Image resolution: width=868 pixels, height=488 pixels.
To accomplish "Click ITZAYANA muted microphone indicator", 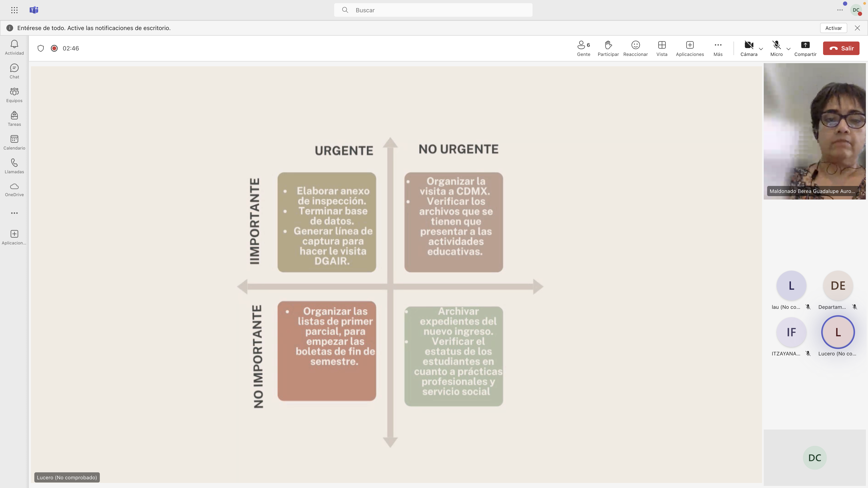I will (x=808, y=353).
